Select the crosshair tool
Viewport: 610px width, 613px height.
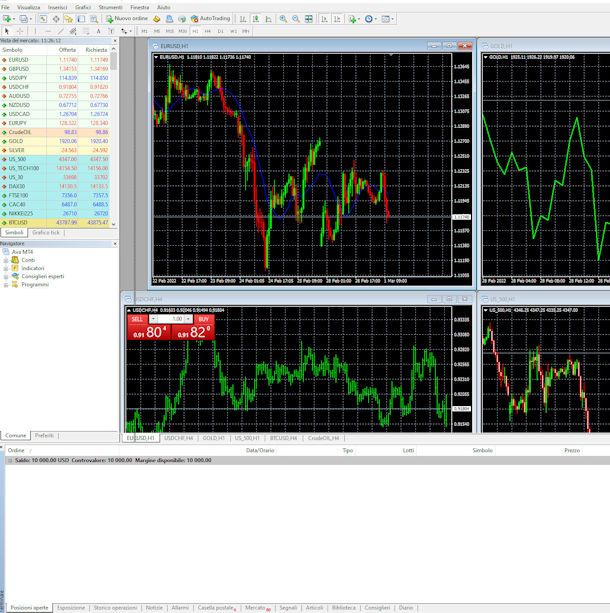(20, 31)
